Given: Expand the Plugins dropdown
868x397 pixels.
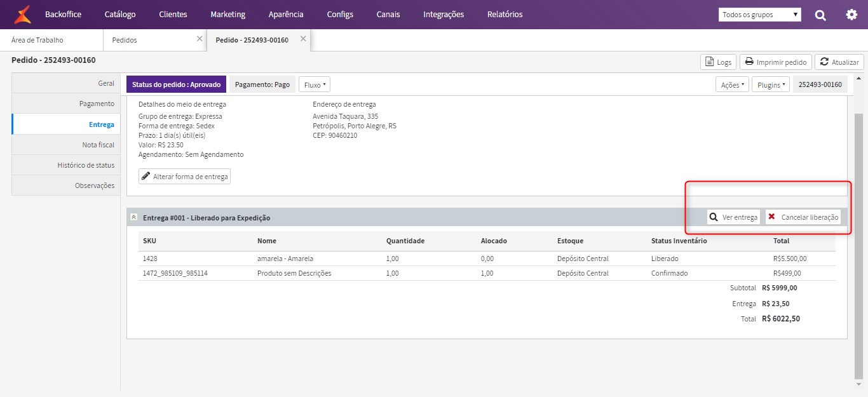Looking at the screenshot, I should click(771, 84).
